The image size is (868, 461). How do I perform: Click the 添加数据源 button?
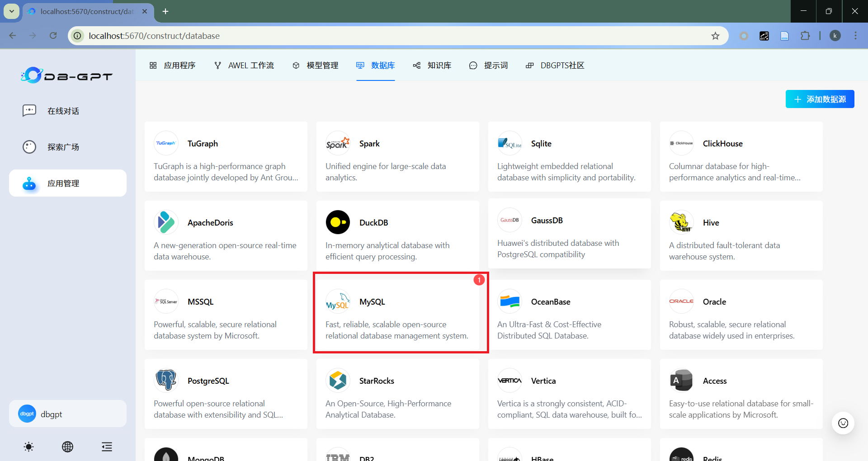(820, 99)
